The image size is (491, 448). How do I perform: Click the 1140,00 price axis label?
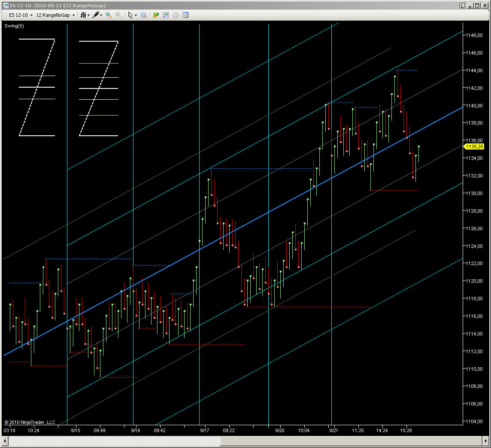474,106
